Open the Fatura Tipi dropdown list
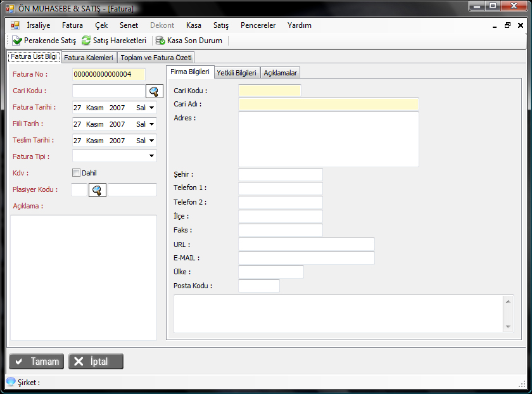The image size is (532, 394). [x=151, y=156]
